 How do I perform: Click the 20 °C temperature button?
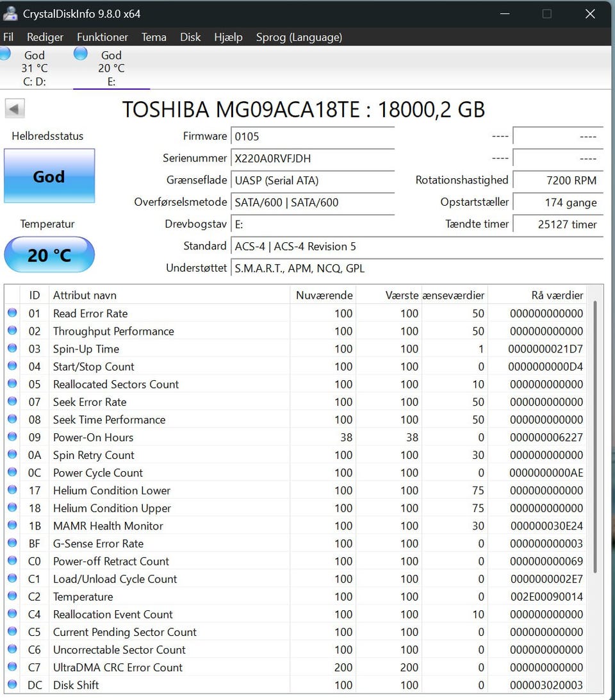49,255
